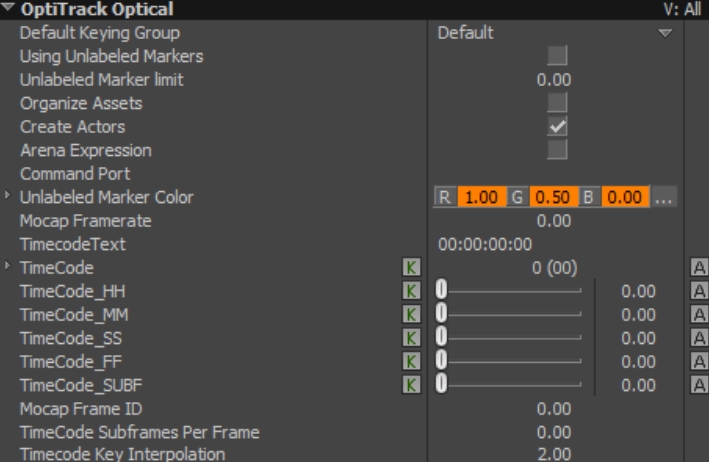Click the TimeCode_MM slider handle
The width and height of the screenshot is (709, 462).
click(441, 315)
